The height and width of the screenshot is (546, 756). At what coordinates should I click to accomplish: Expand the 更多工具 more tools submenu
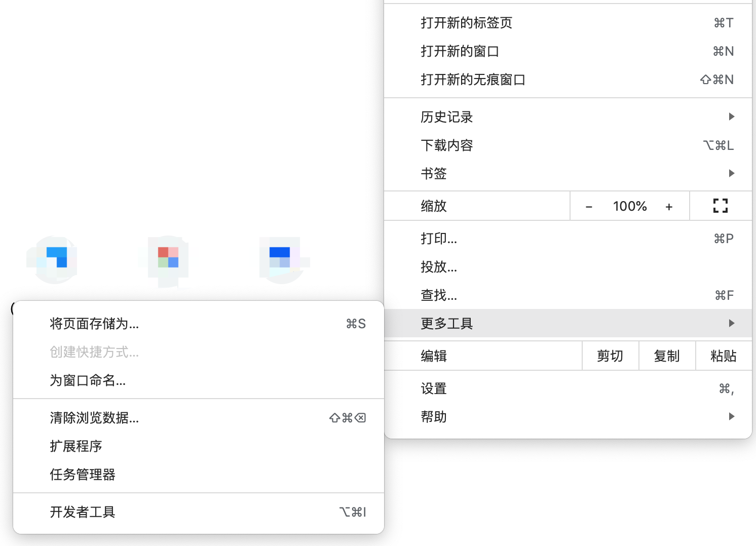568,323
